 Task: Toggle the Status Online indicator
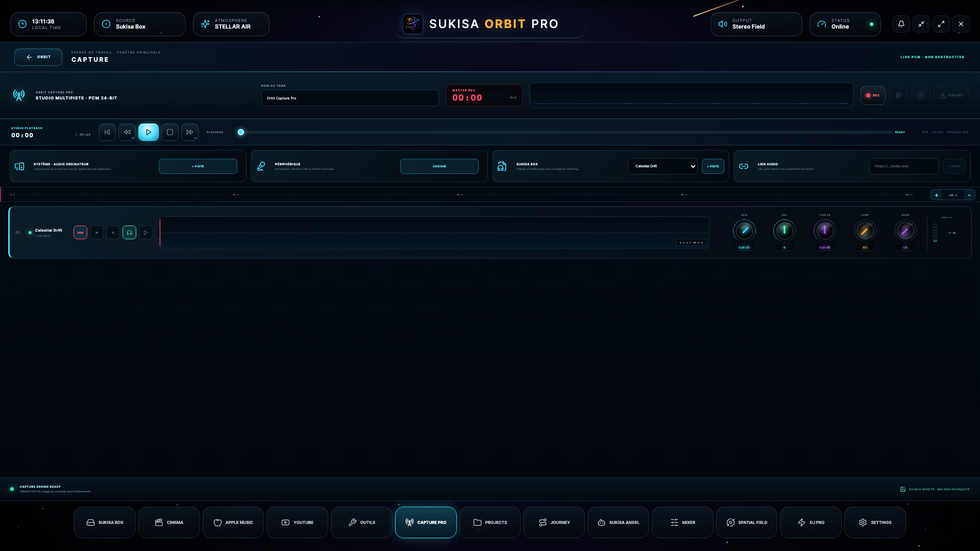845,24
